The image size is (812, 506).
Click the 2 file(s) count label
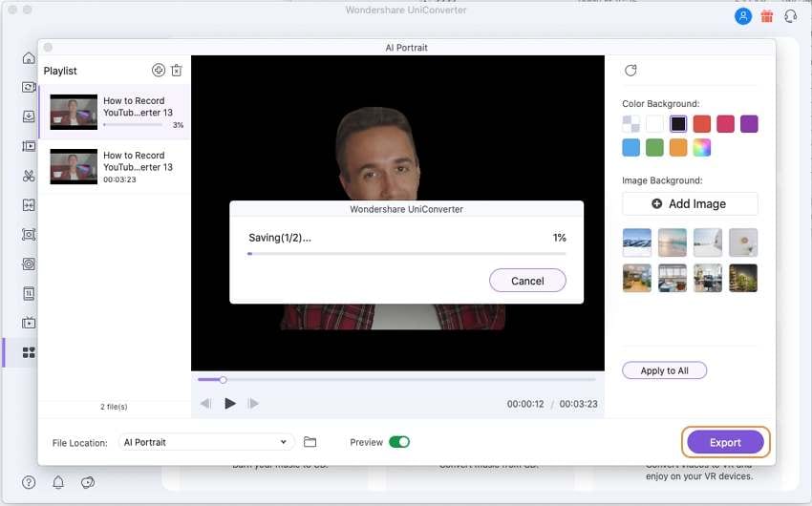114,407
